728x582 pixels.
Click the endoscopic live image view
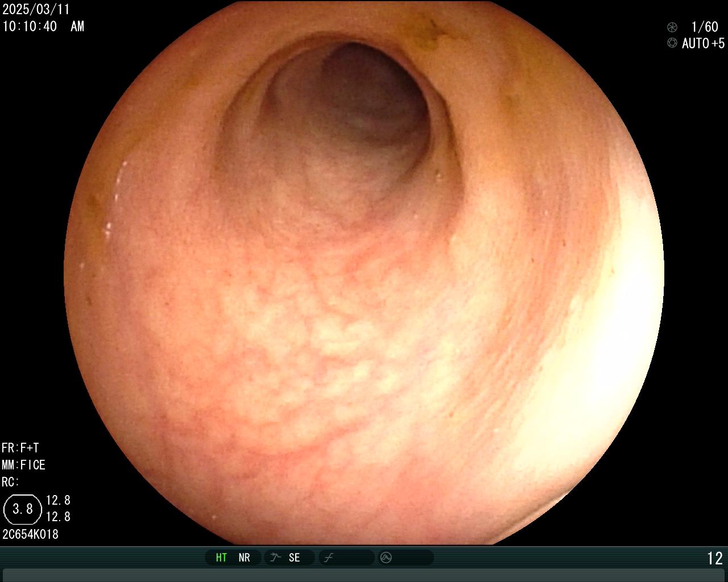365,273
